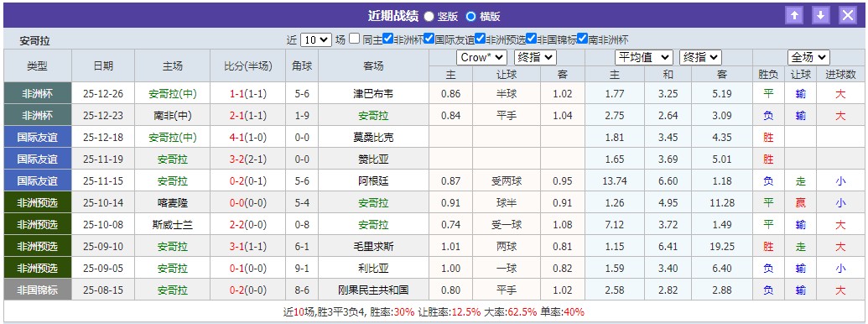Viewport: 868px width, 324px height.
Task: Open opponent team 刚果民主共和国
Action: pos(373,290)
